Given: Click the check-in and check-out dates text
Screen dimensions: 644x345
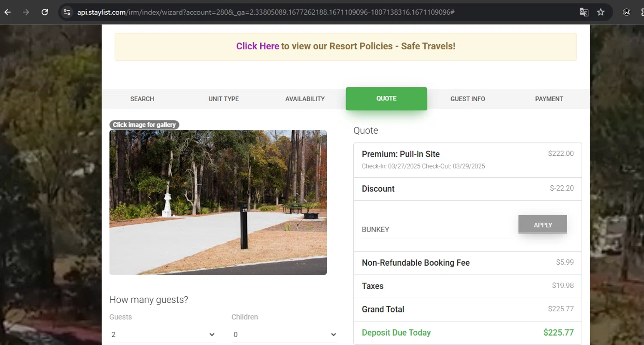Looking at the screenshot, I should (423, 166).
